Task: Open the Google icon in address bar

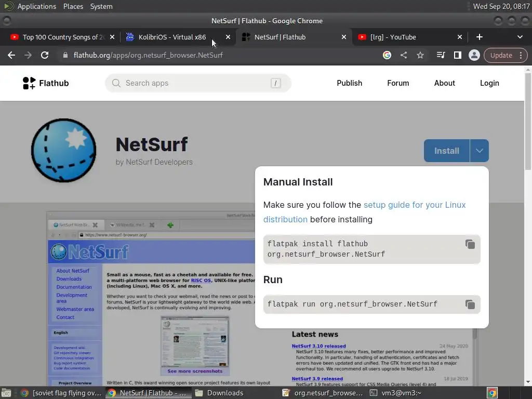Action: coord(387,55)
